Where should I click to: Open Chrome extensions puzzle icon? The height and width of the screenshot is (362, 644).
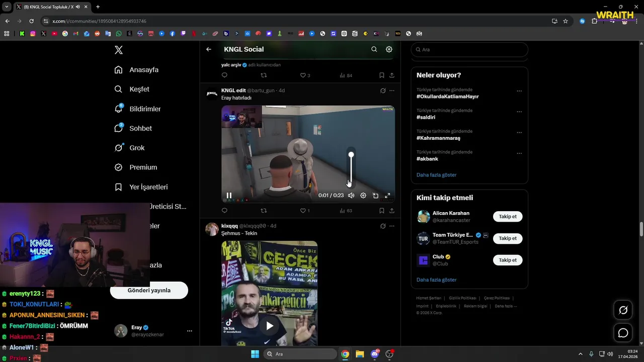pyautogui.click(x=594, y=21)
